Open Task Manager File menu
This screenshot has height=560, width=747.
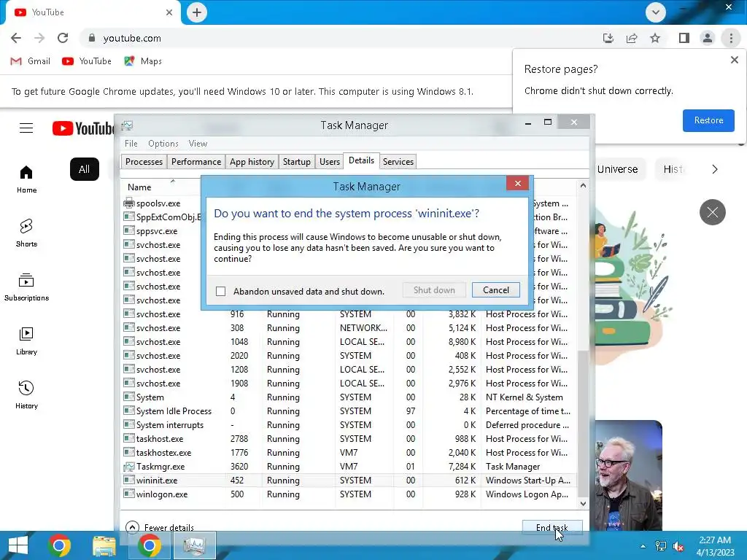pos(131,144)
